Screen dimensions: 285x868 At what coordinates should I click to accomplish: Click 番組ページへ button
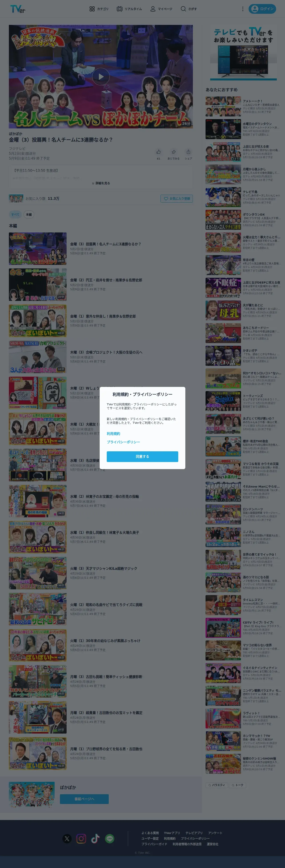[x=84, y=799]
